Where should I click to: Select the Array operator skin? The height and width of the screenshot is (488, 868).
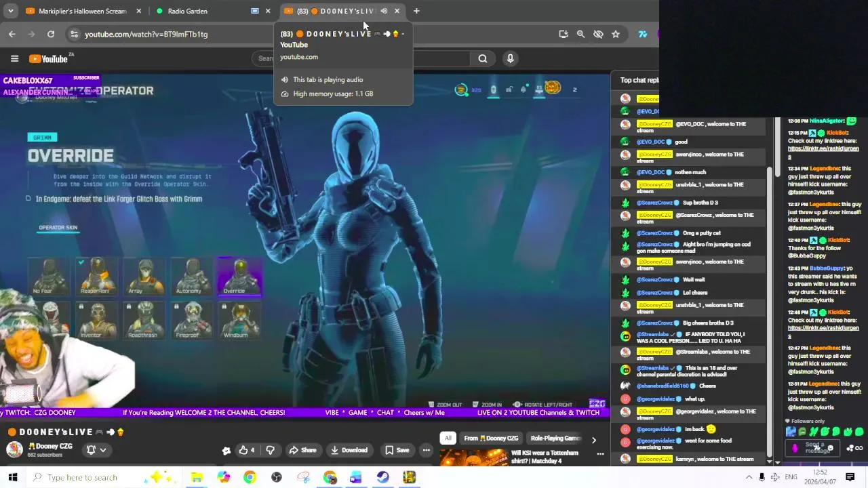pos(144,277)
